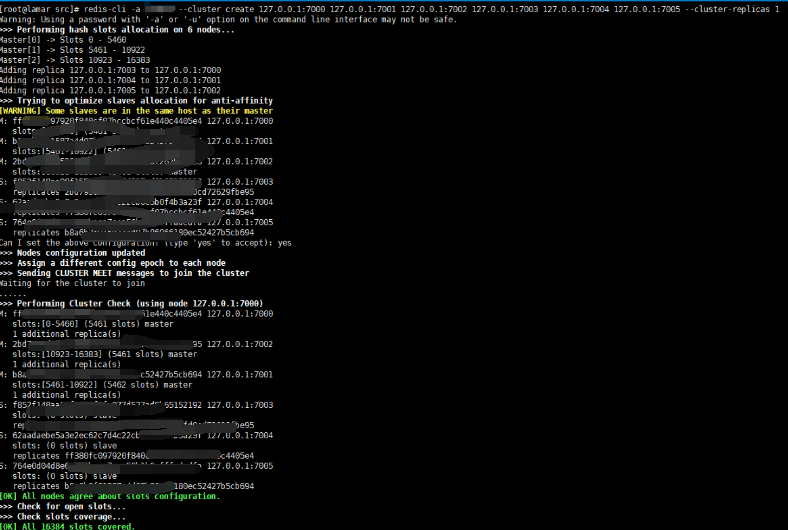This screenshot has height=530, width=788.
Task: Click the password '-a' or '-u' warning line
Action: (228, 19)
